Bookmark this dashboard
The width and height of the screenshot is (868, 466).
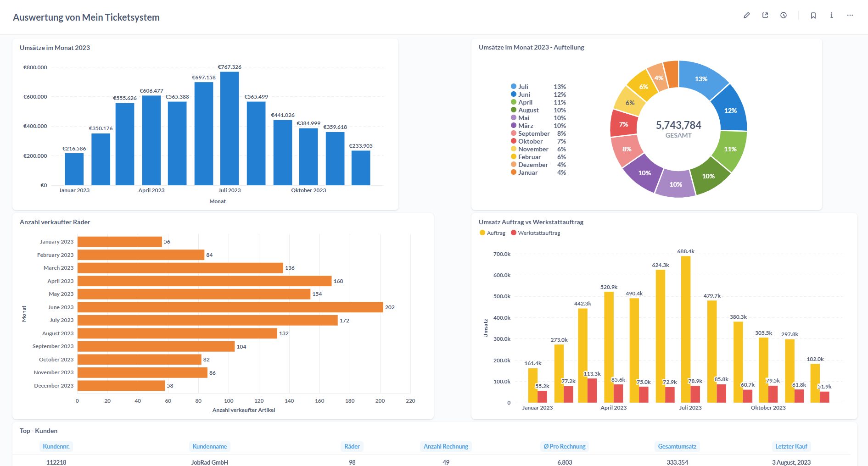pyautogui.click(x=813, y=16)
